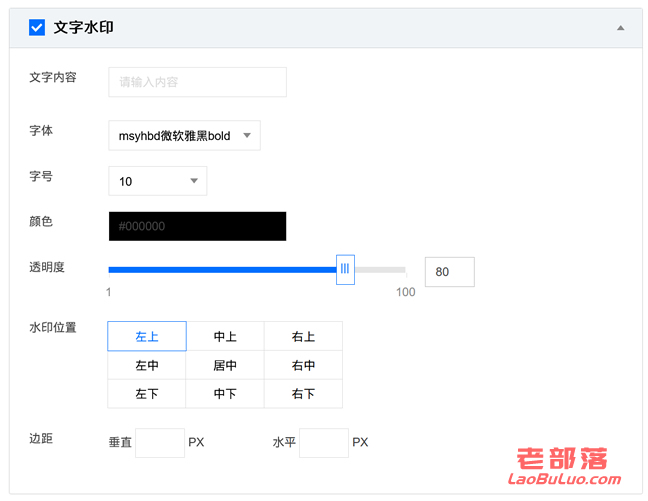Uncheck the 文字水印 checkbox

[37, 27]
